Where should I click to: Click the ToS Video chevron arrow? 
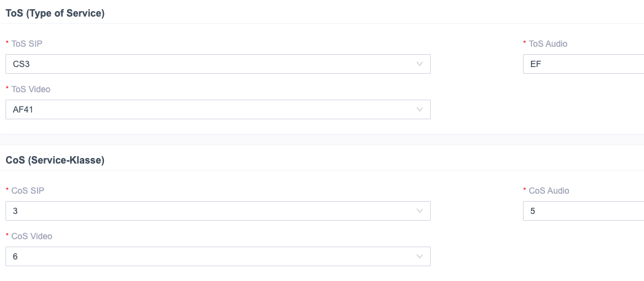click(x=420, y=109)
